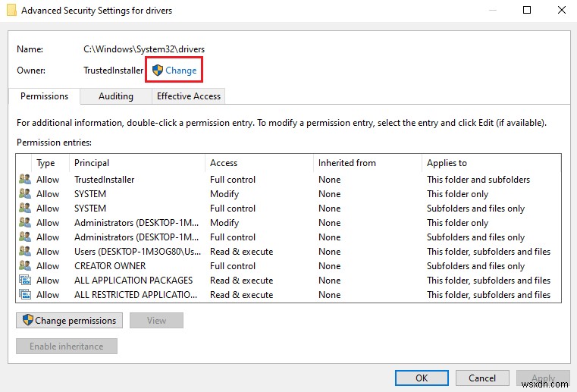Select Administrators entry with Modify access
The width and height of the screenshot is (577, 392).
(288, 222)
